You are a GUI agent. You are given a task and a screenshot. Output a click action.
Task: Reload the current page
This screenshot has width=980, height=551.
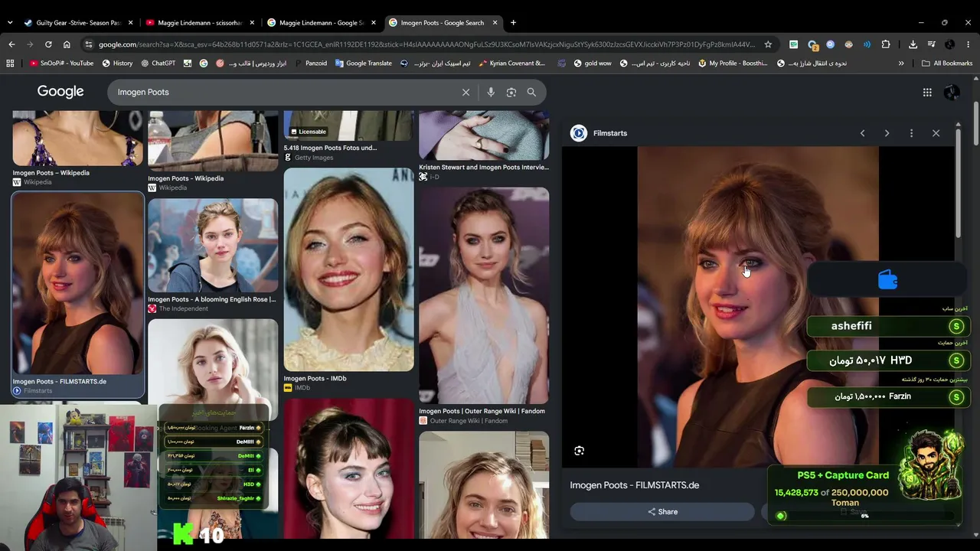[x=48, y=44]
